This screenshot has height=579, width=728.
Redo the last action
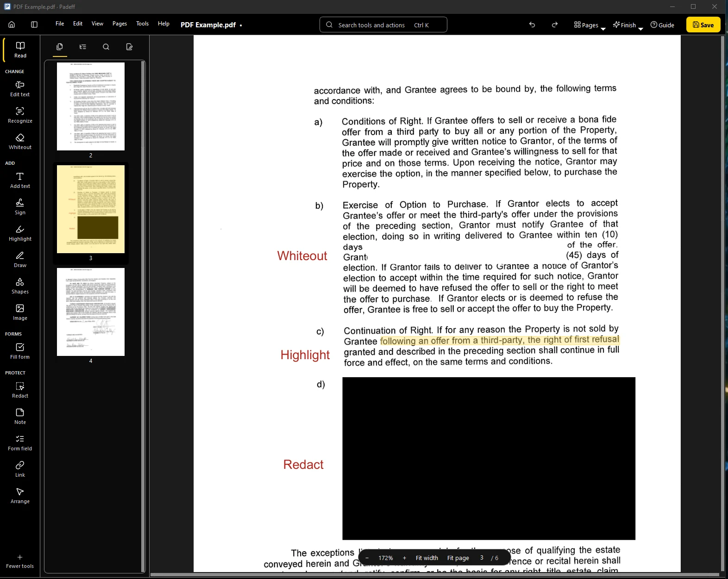pyautogui.click(x=555, y=25)
